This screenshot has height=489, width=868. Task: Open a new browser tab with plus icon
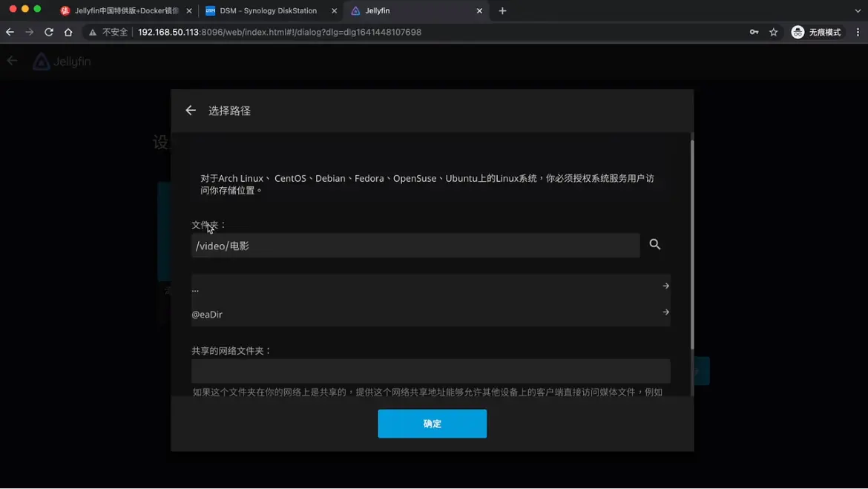pyautogui.click(x=502, y=11)
